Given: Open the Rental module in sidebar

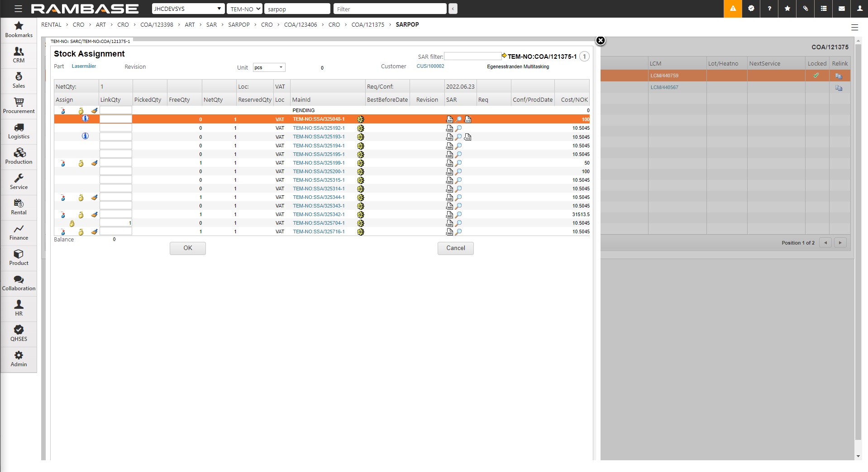Looking at the screenshot, I should click(19, 207).
